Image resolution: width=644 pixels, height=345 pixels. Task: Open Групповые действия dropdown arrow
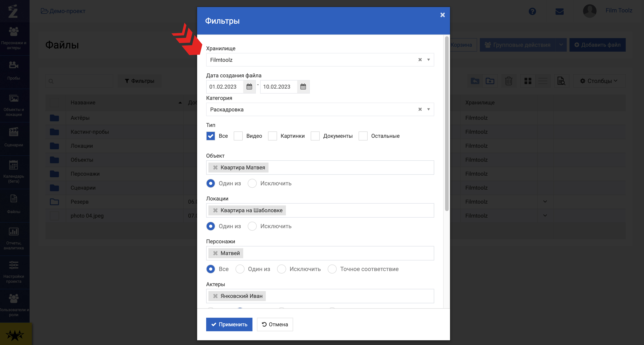coord(561,45)
